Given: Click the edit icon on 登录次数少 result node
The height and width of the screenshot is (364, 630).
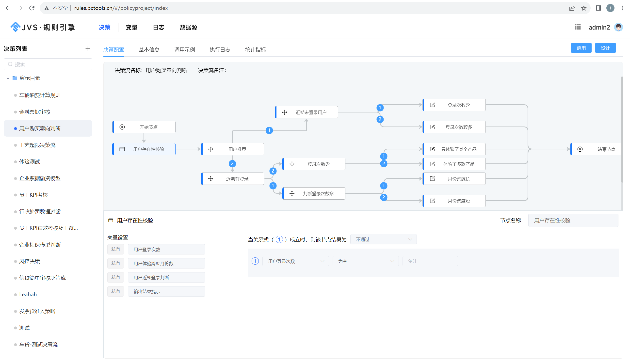Looking at the screenshot, I should click(432, 105).
